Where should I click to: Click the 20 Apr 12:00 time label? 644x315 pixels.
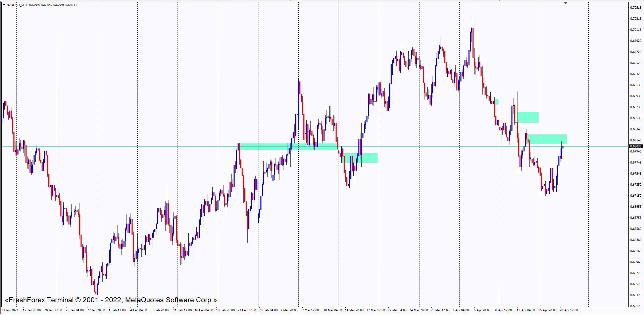click(568, 310)
